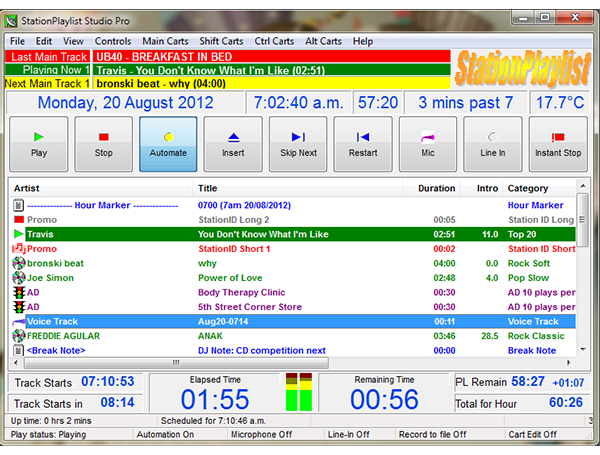Image resolution: width=600 pixels, height=455 pixels.
Task: Click the 0700 hour marker title
Action: pos(244,205)
